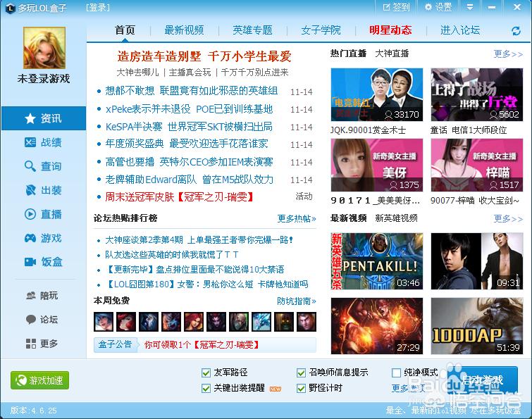Click the 启动游戏 launch button
Image resolution: width=532 pixels, height=419 pixels.
[482, 380]
